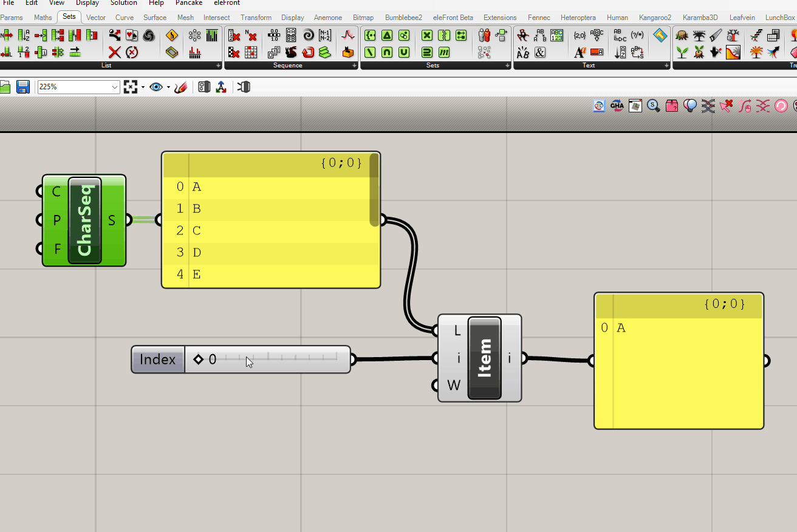Image resolution: width=797 pixels, height=532 pixels.
Task: Select the CharSeq component on the canvas
Action: click(x=84, y=220)
